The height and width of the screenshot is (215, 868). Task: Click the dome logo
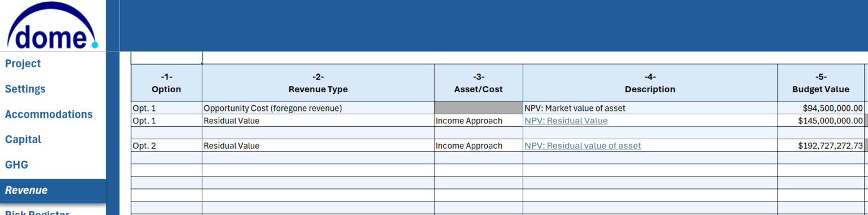[x=53, y=25]
